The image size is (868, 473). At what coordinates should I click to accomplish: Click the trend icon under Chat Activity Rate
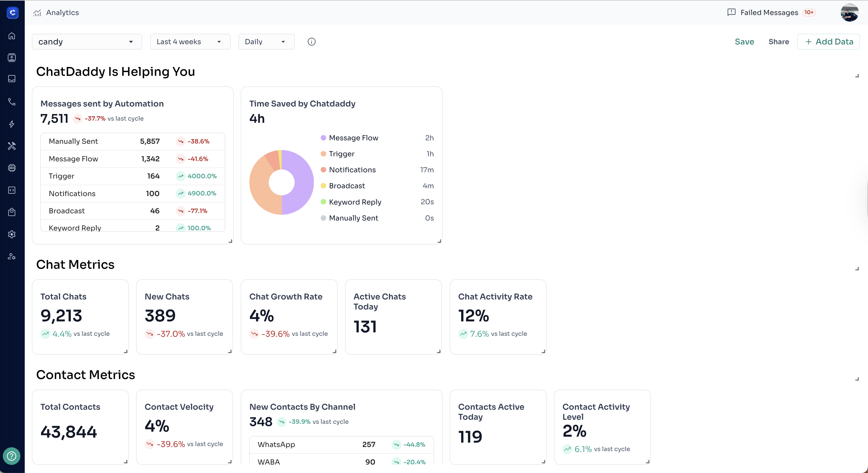click(x=463, y=334)
